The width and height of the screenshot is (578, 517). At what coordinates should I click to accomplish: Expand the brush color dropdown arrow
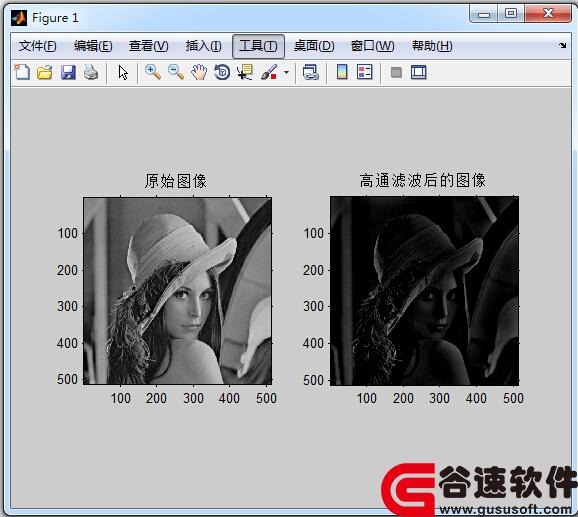click(286, 72)
